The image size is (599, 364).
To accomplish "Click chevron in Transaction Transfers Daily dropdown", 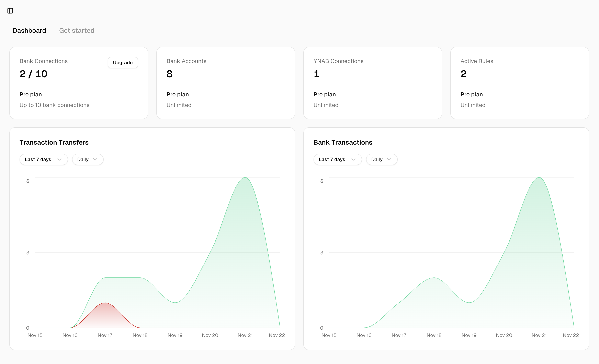I will [95, 160].
